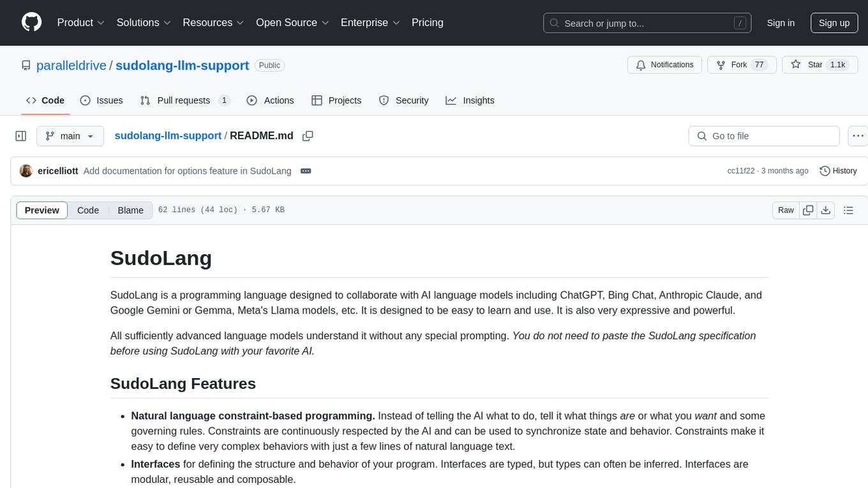
Task: Open the Pricing page
Action: click(428, 22)
